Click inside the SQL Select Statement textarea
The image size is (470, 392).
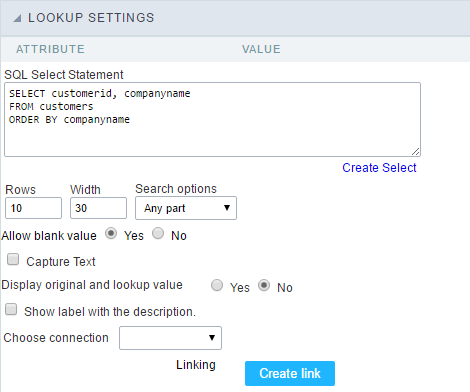pos(212,119)
